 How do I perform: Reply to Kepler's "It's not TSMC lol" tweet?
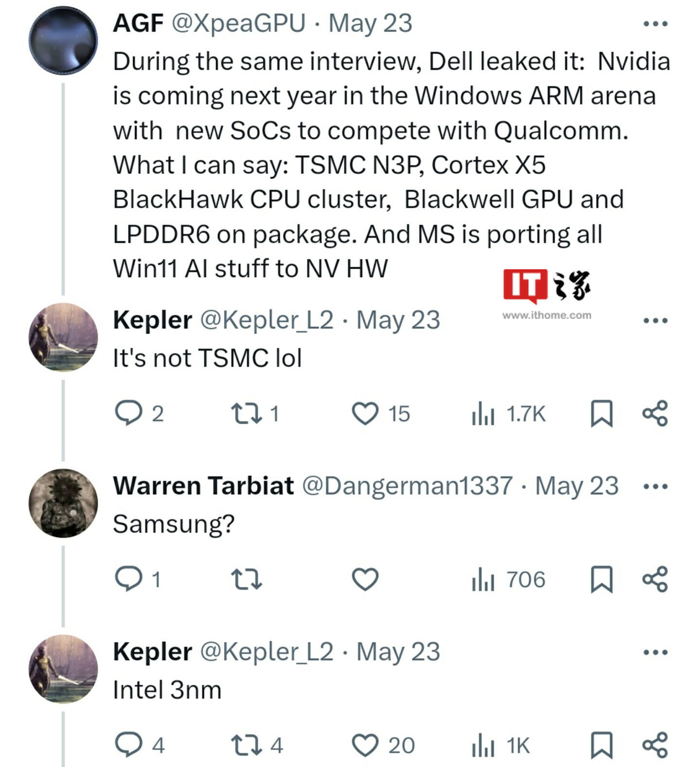[x=128, y=414]
